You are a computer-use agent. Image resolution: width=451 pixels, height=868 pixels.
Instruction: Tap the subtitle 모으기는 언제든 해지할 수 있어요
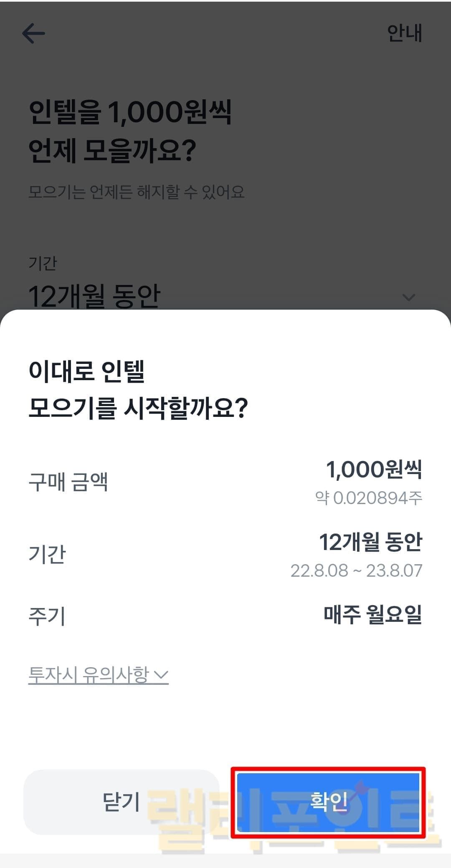pyautogui.click(x=136, y=192)
